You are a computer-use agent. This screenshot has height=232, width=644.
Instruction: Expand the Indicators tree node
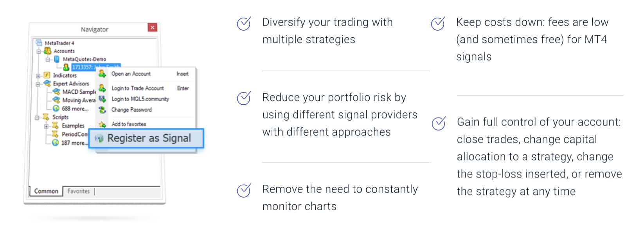(38, 76)
